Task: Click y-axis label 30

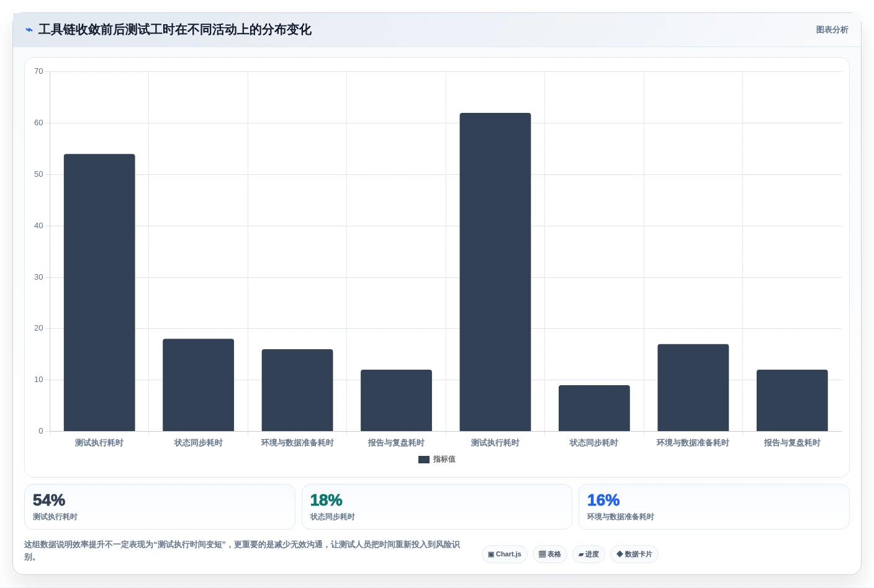Action: point(38,277)
